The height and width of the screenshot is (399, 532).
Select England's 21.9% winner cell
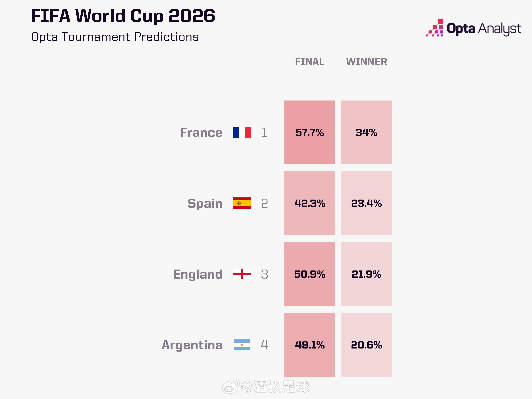pyautogui.click(x=367, y=274)
